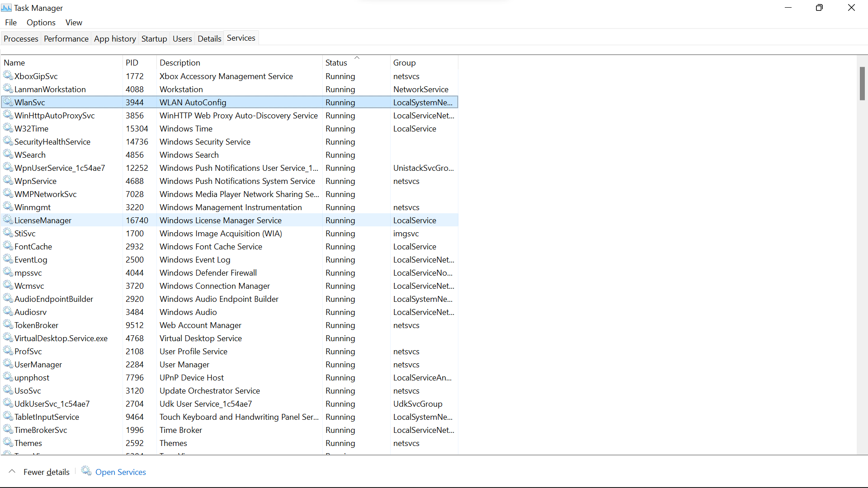The width and height of the screenshot is (868, 488).
Task: Click the XboxGipSvc service gear icon
Action: [x=8, y=76]
